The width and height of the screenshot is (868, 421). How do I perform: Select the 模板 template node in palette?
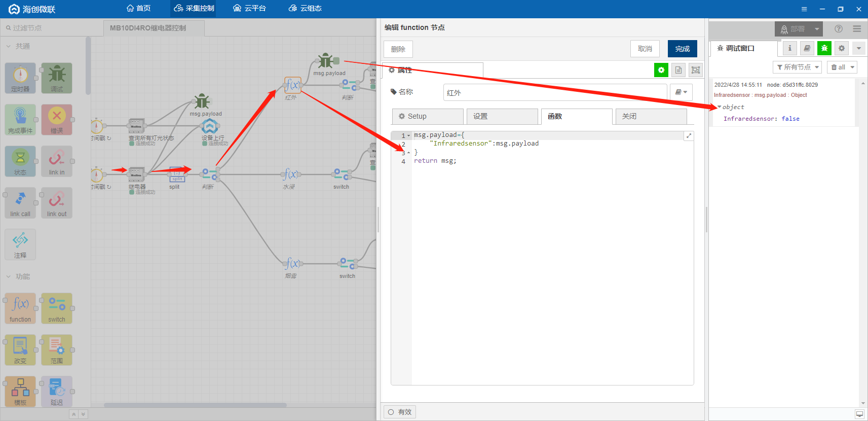(x=20, y=391)
